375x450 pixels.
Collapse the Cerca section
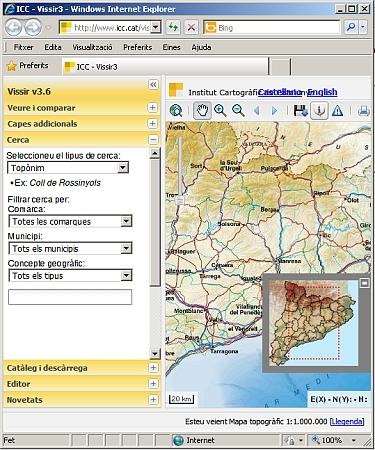153,140
